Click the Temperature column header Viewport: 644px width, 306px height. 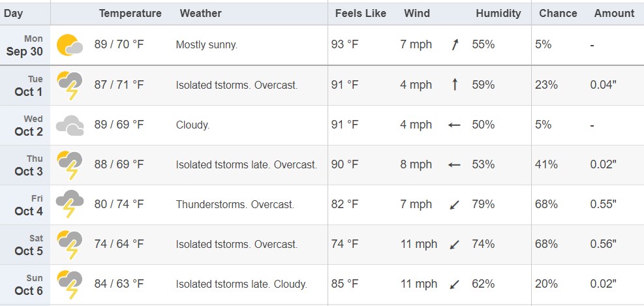point(130,13)
